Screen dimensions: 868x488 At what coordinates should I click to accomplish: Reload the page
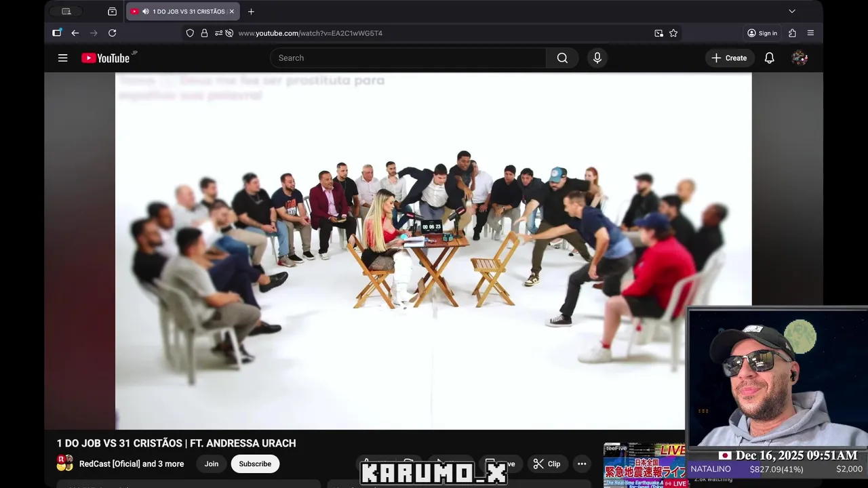pyautogui.click(x=113, y=33)
